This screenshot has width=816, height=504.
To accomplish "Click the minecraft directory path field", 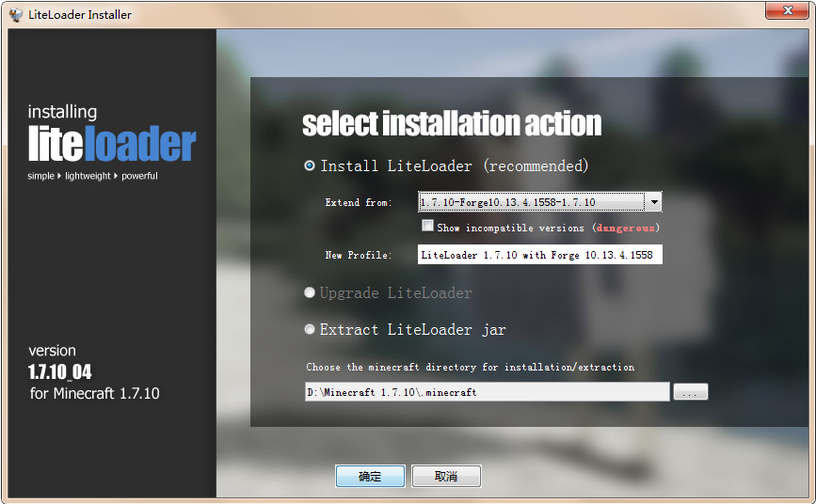I will coord(488,392).
